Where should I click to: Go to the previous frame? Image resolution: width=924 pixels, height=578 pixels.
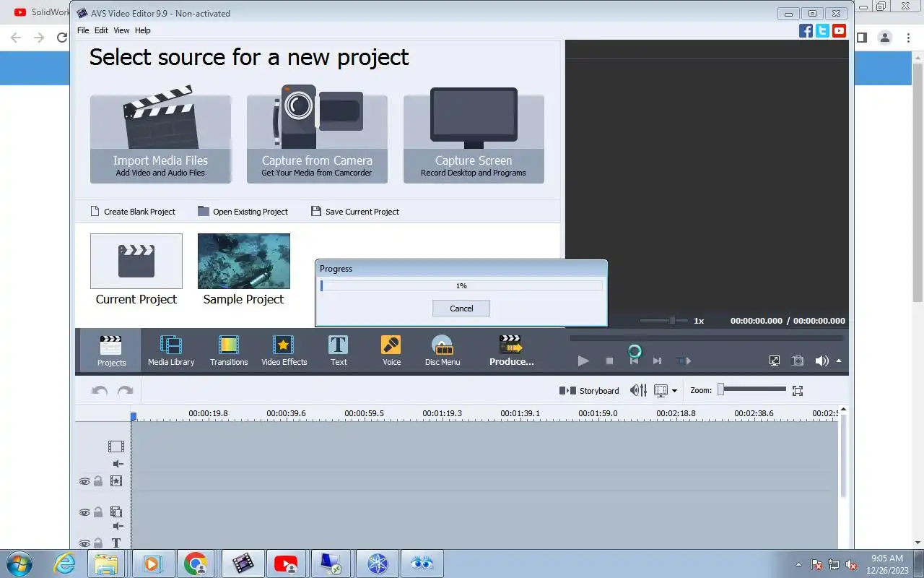634,361
